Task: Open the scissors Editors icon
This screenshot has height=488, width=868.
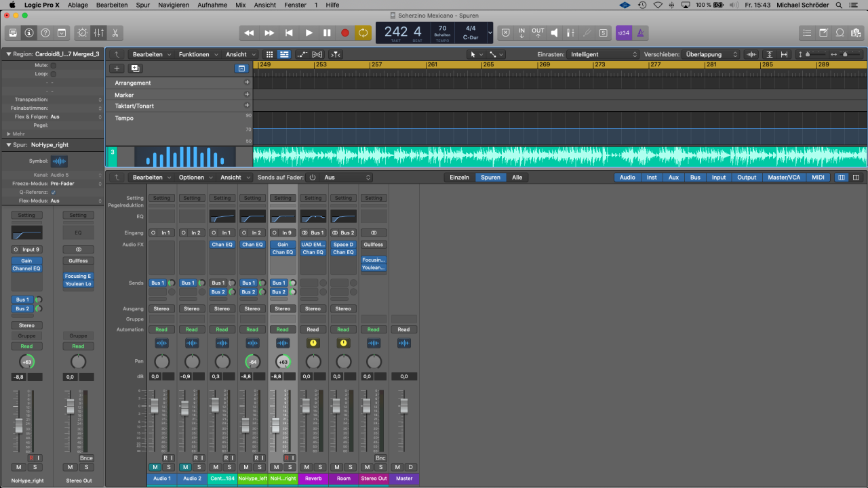Action: 115,33
